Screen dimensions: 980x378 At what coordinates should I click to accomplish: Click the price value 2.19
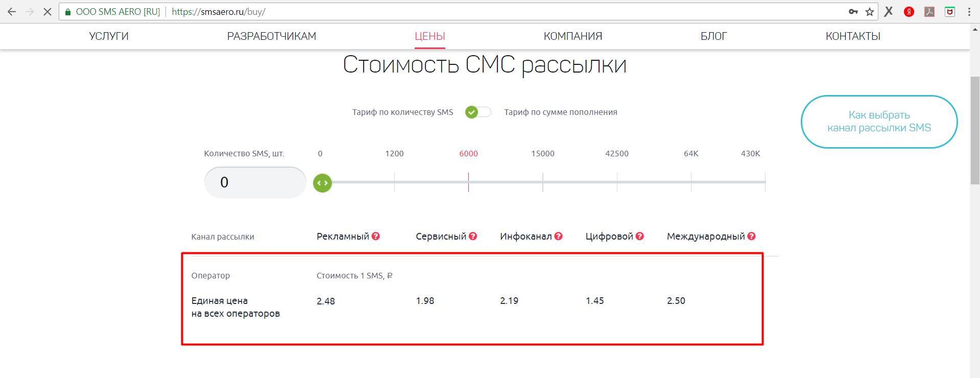509,301
